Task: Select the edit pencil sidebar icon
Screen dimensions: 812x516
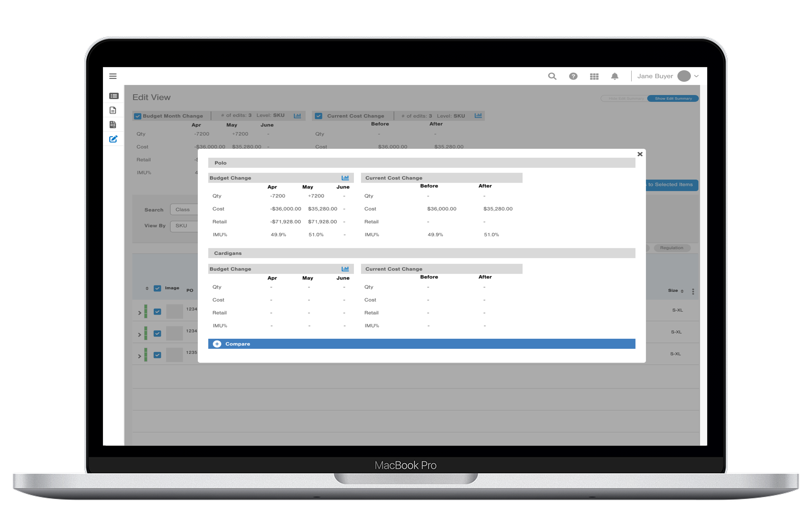Action: pos(113,139)
